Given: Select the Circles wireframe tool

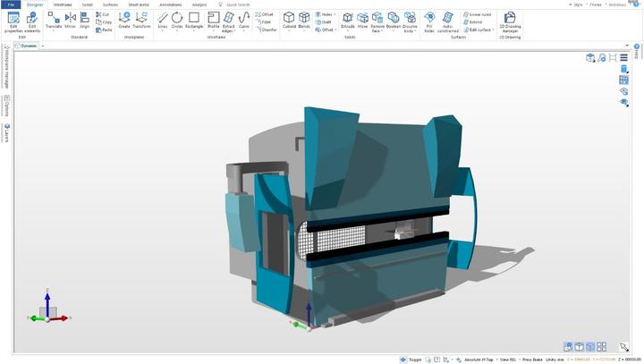Looking at the screenshot, I should [x=177, y=20].
